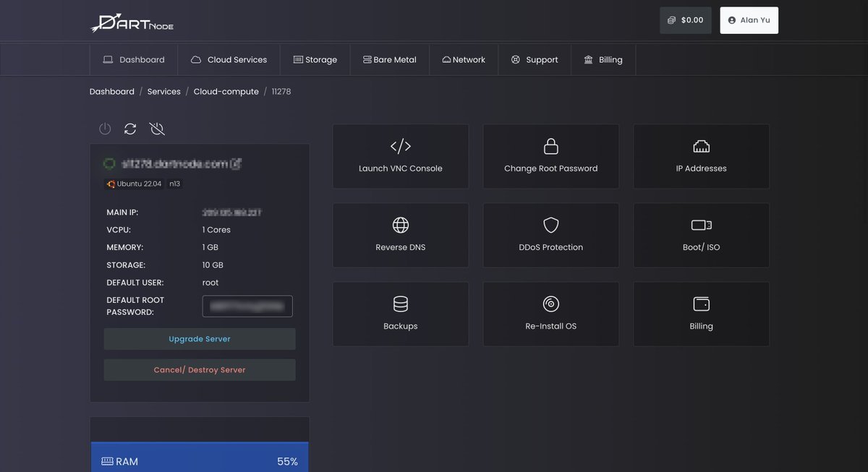Image resolution: width=868 pixels, height=472 pixels.
Task: Open the Bare Metal menu
Action: pos(389,59)
